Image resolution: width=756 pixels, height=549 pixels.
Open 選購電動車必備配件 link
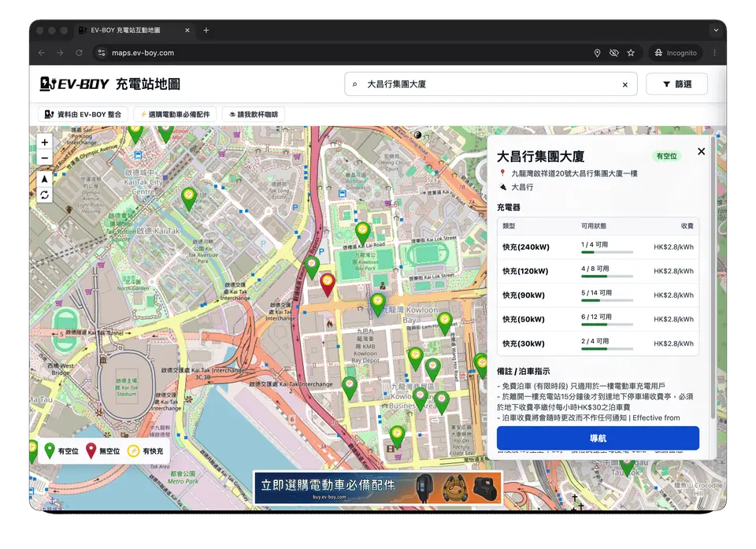click(175, 114)
